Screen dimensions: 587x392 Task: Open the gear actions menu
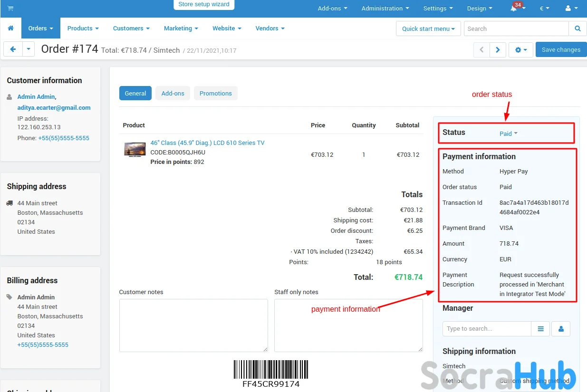(x=521, y=49)
